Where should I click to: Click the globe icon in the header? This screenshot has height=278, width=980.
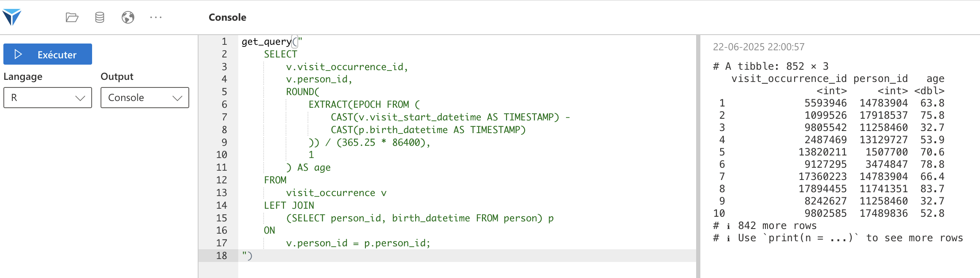click(x=128, y=17)
